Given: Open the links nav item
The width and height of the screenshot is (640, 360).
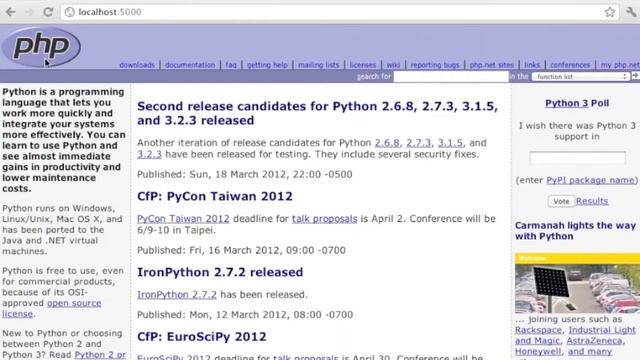Looking at the screenshot, I should pos(532,65).
